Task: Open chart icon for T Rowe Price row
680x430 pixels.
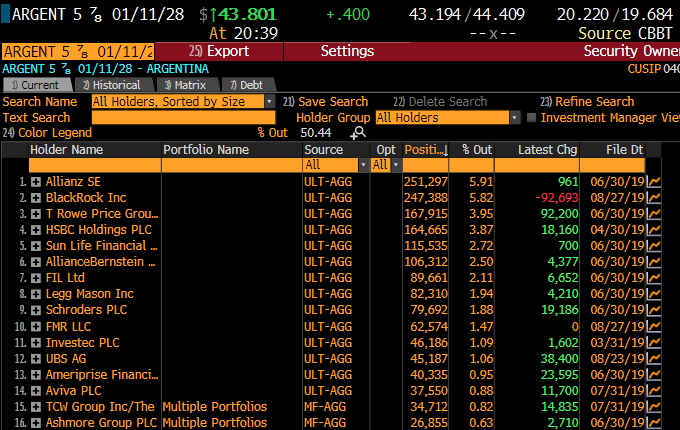Action: tap(654, 214)
